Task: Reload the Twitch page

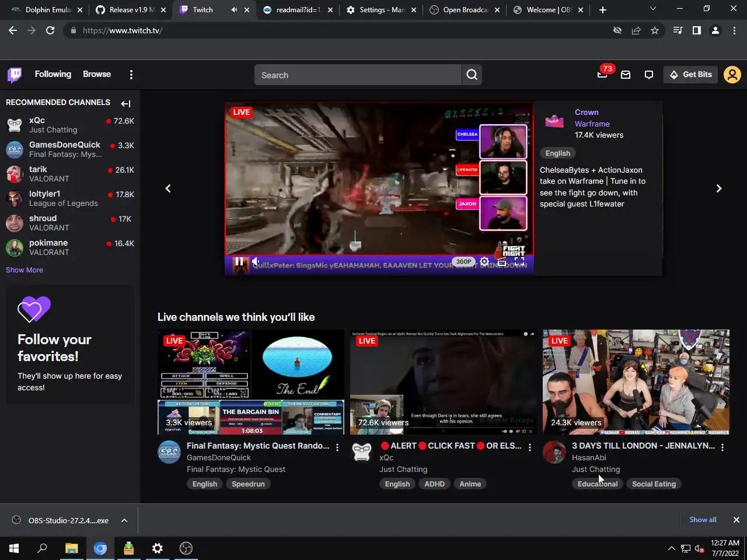Action: [50, 30]
